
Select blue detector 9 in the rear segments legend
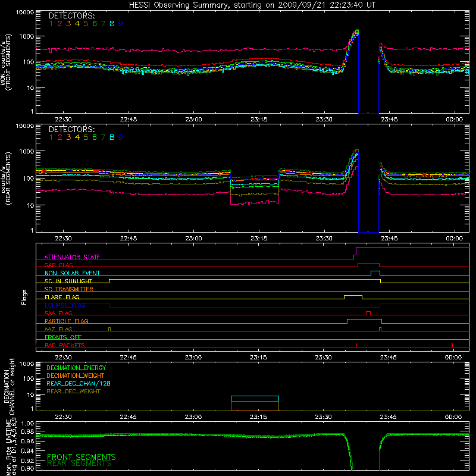121,137
